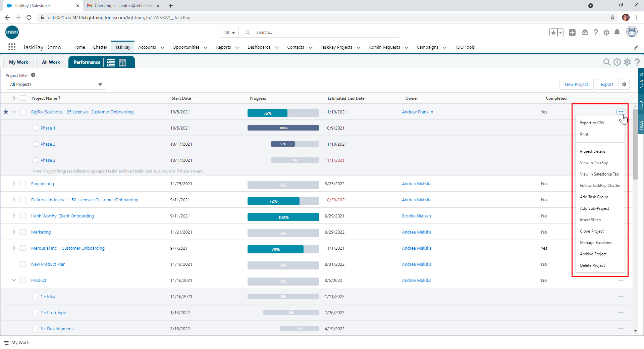Click Merqurial 78% progress bar
The width and height of the screenshot is (644, 349).
(x=283, y=249)
